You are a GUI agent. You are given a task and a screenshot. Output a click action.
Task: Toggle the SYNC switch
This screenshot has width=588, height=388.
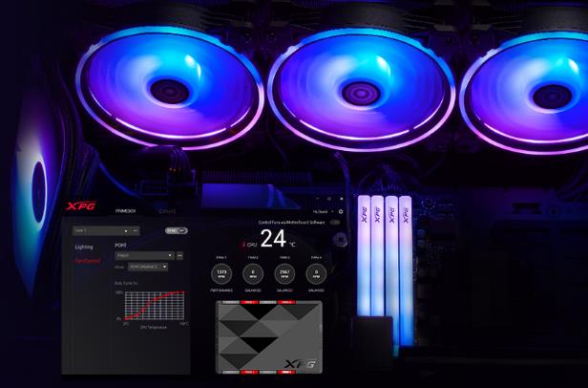[177, 230]
